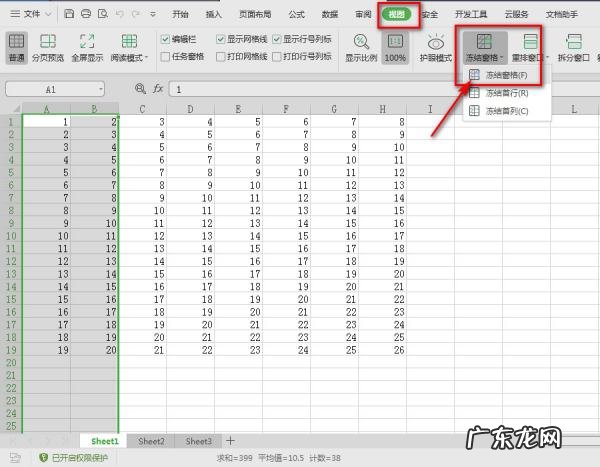Open the 文件 file menu dropdown

point(31,14)
